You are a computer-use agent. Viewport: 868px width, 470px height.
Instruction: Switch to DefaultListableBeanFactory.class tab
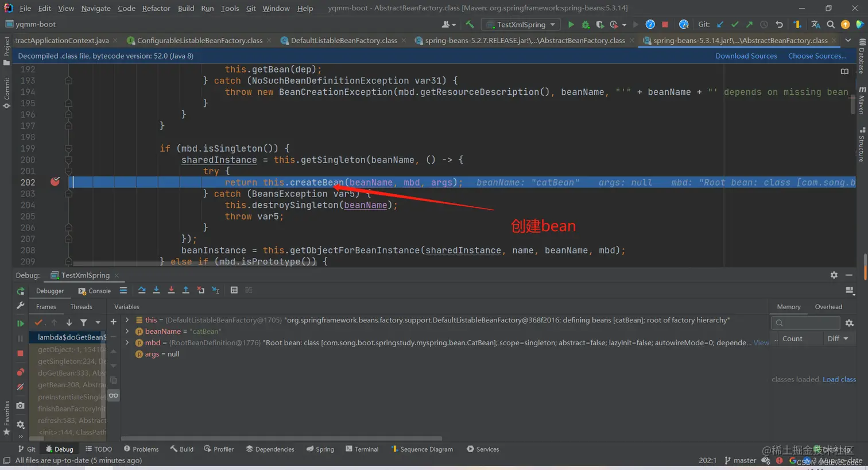tap(343, 40)
